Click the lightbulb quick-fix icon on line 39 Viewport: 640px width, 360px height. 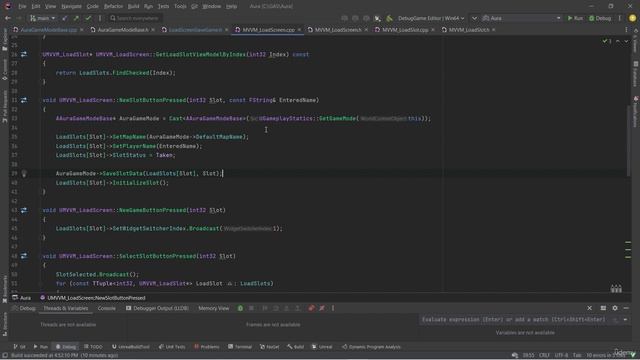click(x=24, y=174)
